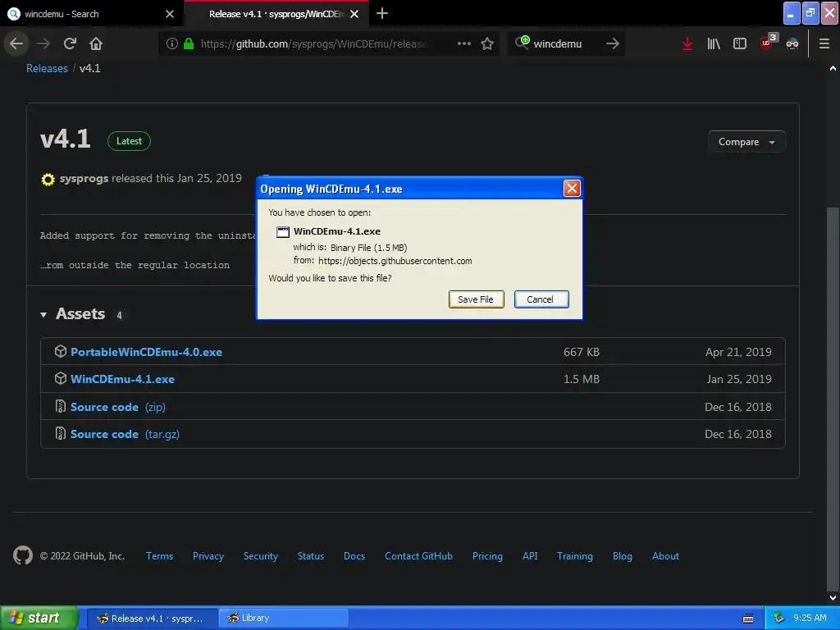
Task: Click the Latest release badge
Action: (129, 141)
